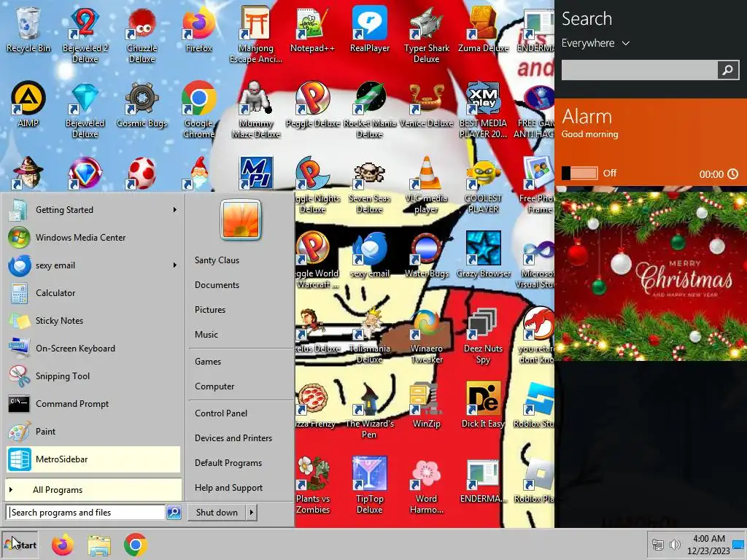Click the Alarm time 00:00 clock
The image size is (747, 560).
719,174
